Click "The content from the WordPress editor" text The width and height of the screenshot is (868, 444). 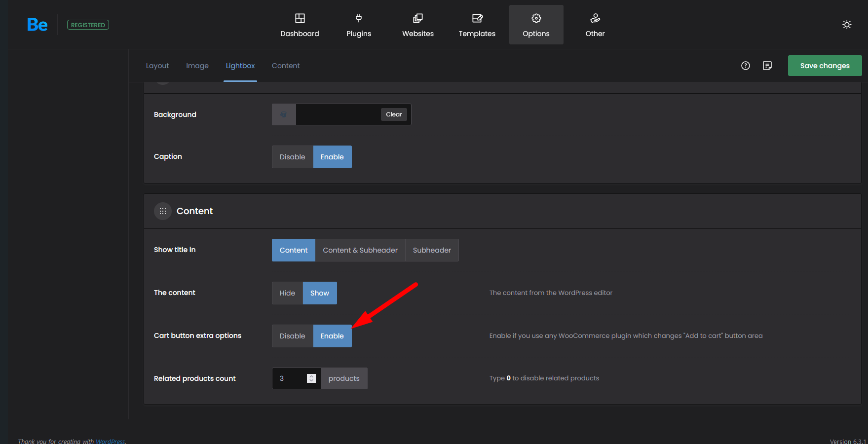(551, 293)
